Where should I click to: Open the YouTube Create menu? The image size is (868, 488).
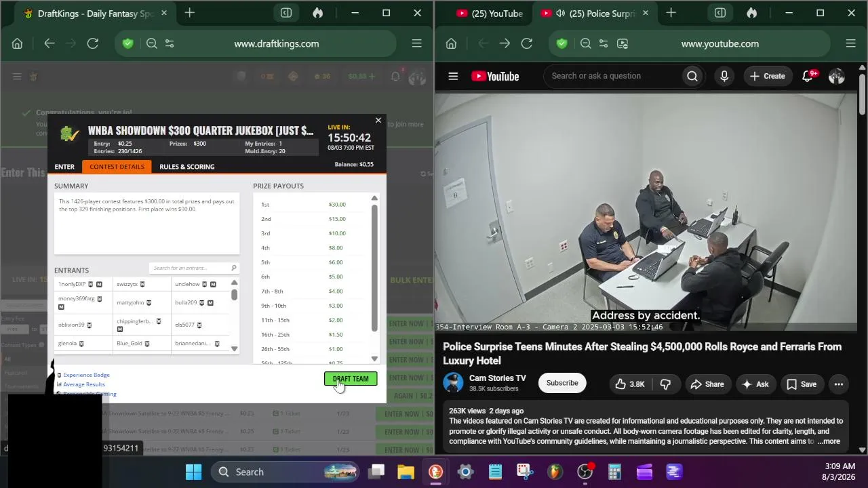click(768, 76)
